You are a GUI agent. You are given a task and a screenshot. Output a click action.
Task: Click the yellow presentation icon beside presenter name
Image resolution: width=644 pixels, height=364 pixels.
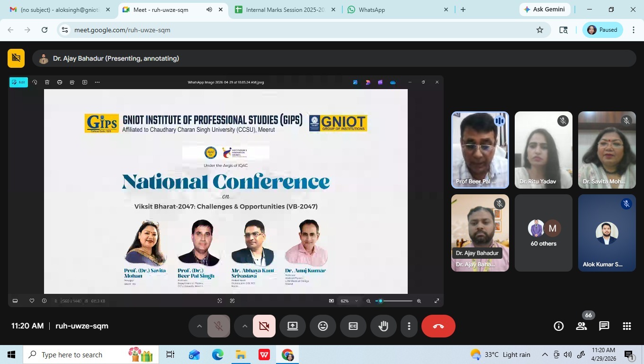click(16, 58)
